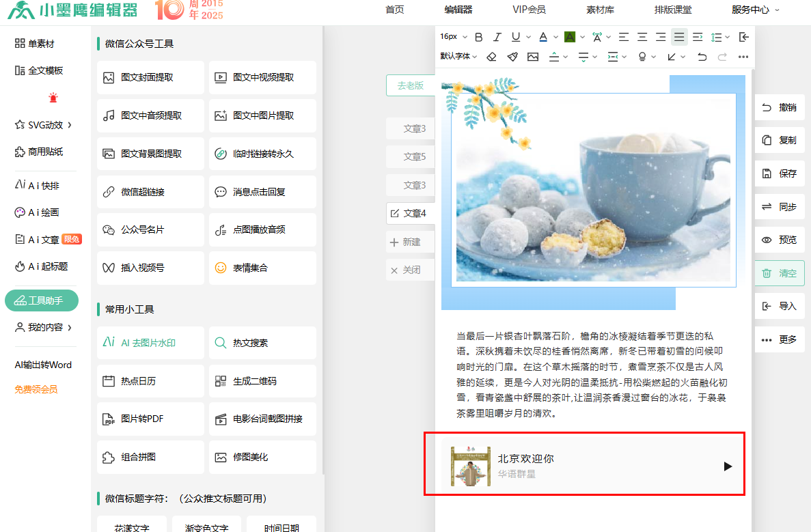Open the 默认字体 font family dropdown
Image resolution: width=811 pixels, height=532 pixels.
[x=458, y=57]
